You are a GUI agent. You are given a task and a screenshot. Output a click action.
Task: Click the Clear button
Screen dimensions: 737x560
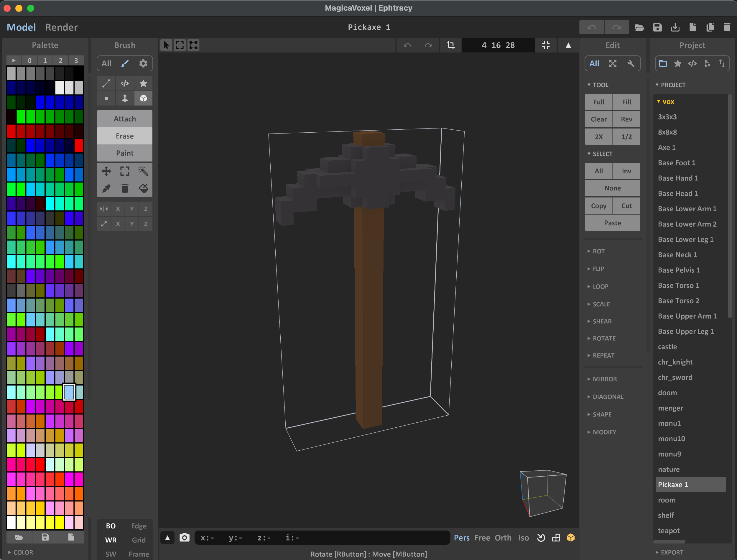coord(599,119)
